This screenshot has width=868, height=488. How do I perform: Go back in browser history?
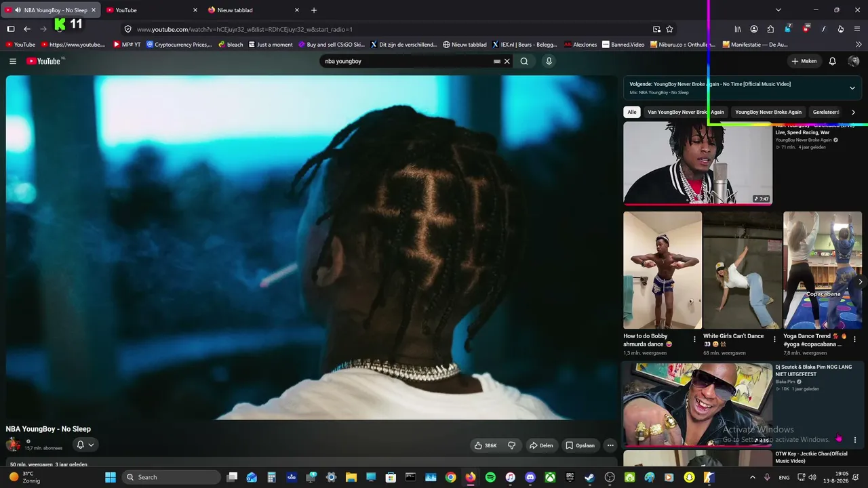(27, 29)
